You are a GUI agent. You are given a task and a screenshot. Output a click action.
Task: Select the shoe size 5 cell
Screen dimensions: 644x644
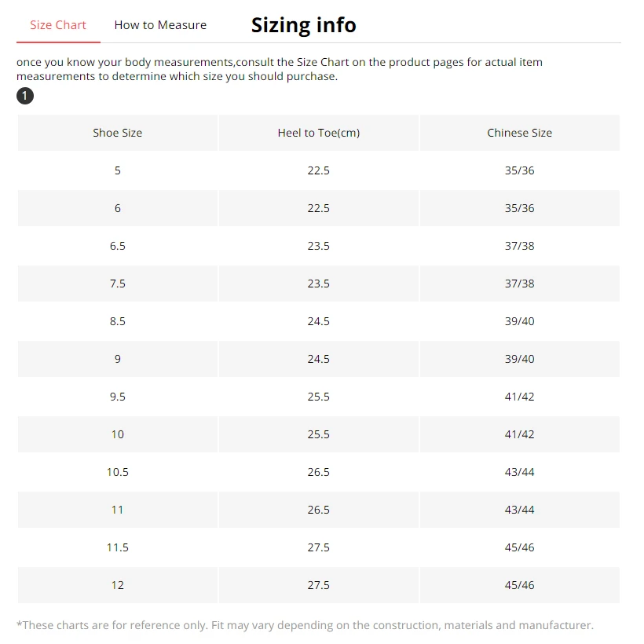click(118, 170)
